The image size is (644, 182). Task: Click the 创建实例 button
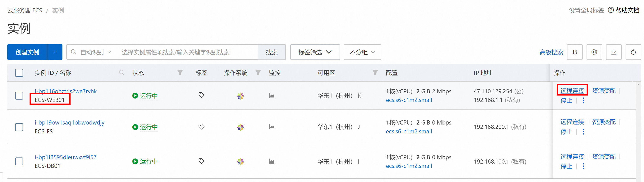[x=27, y=52]
